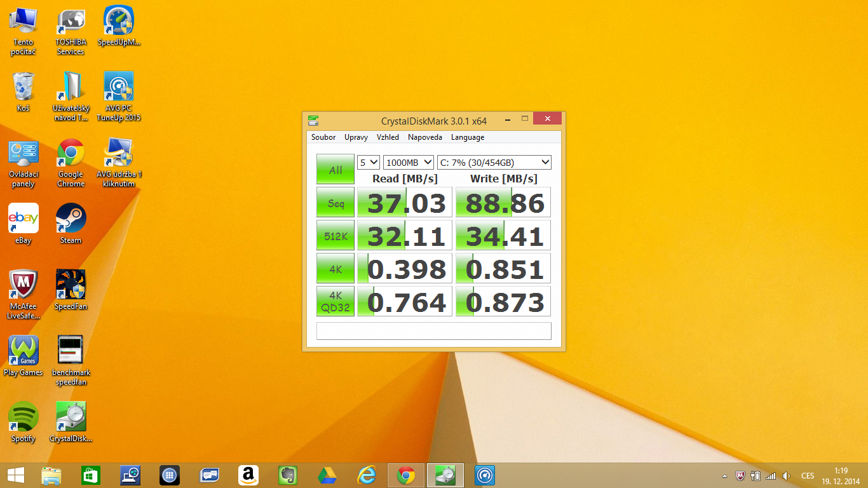Screen dimensions: 868x488
Task: Open Amazon from the taskbar
Action: (248, 475)
